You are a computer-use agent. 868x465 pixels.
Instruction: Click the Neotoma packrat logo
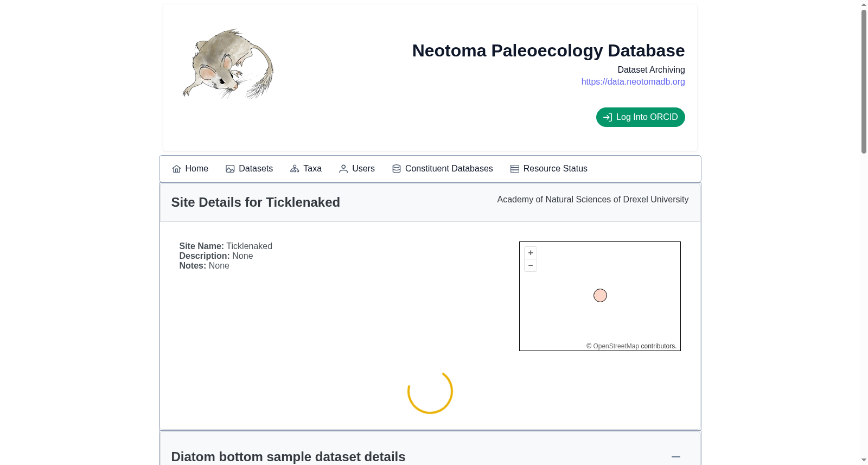click(x=228, y=63)
